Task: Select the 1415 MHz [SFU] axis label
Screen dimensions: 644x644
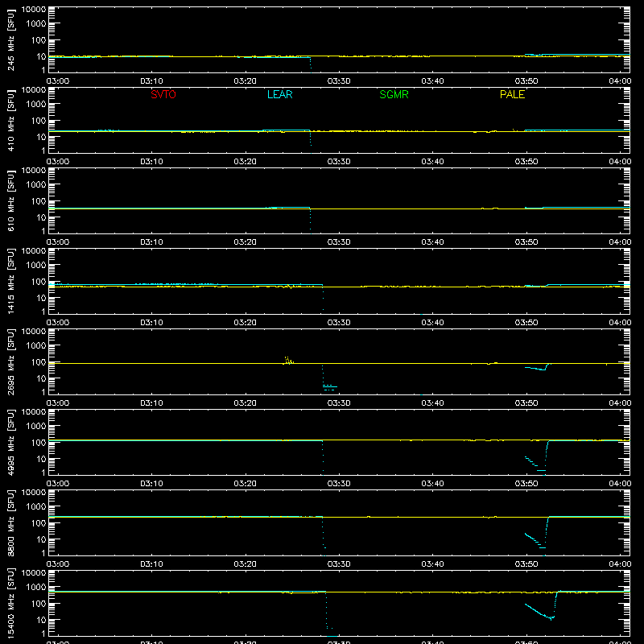Action: click(x=11, y=281)
